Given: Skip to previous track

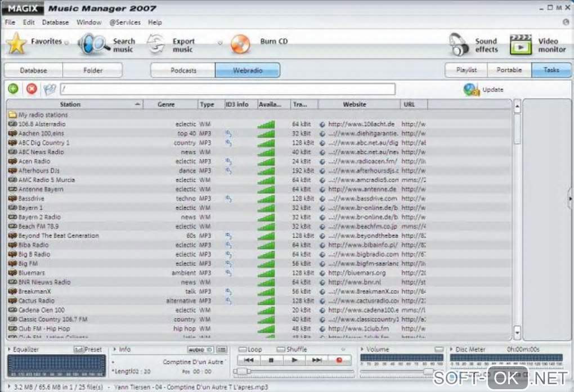Looking at the screenshot, I should click(249, 360).
